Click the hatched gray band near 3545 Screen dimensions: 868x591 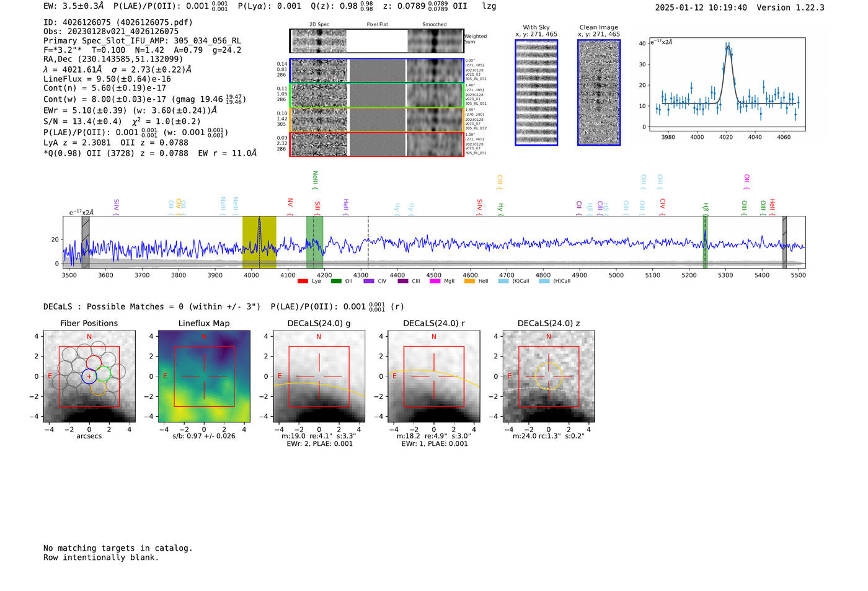86,242
